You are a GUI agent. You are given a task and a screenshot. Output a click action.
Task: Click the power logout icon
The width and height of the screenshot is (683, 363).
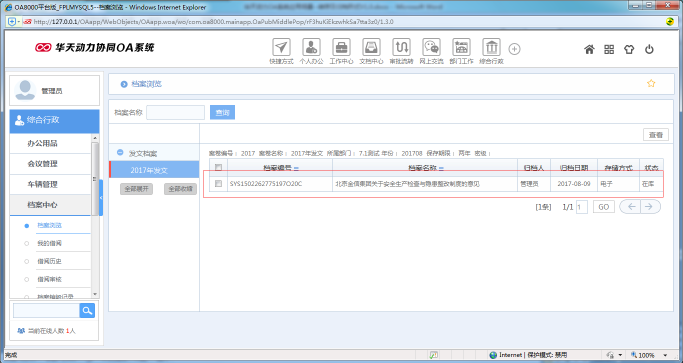[649, 49]
